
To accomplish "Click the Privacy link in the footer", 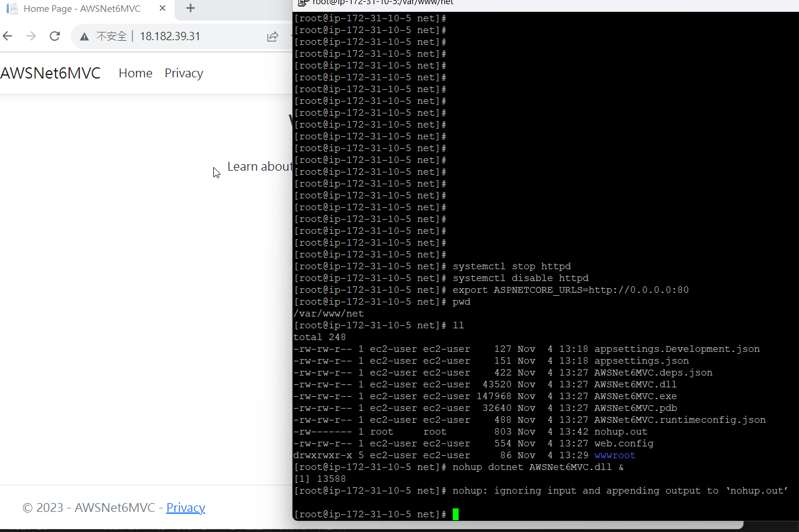I will 186,508.
